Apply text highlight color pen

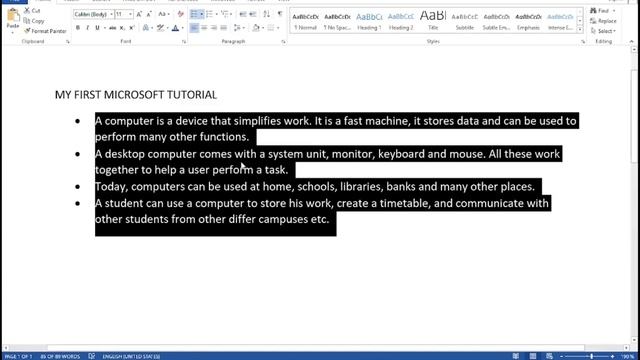pyautogui.click(x=160, y=28)
